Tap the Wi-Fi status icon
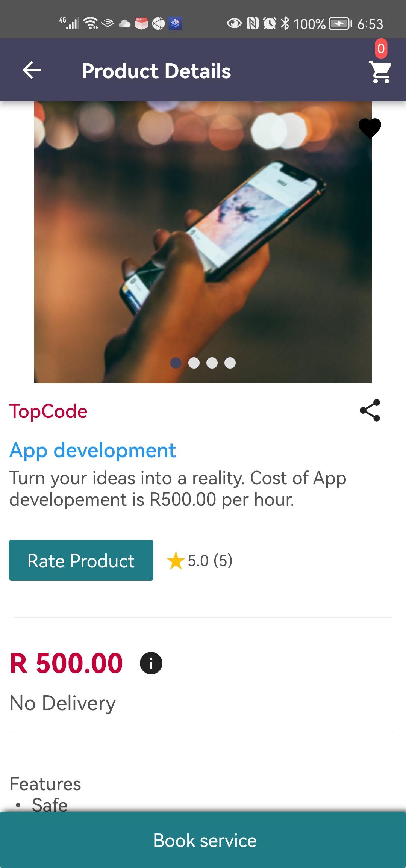The height and width of the screenshot is (868, 406). point(91,24)
